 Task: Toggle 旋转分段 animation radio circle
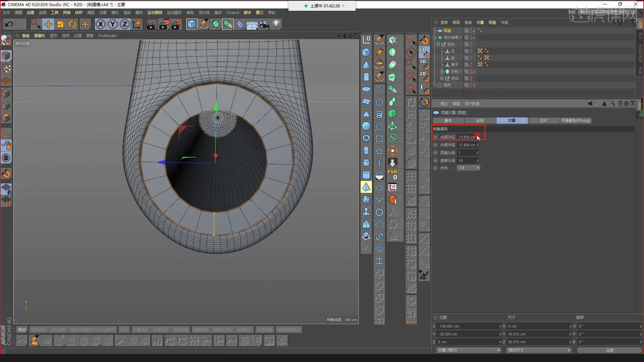[436, 161]
